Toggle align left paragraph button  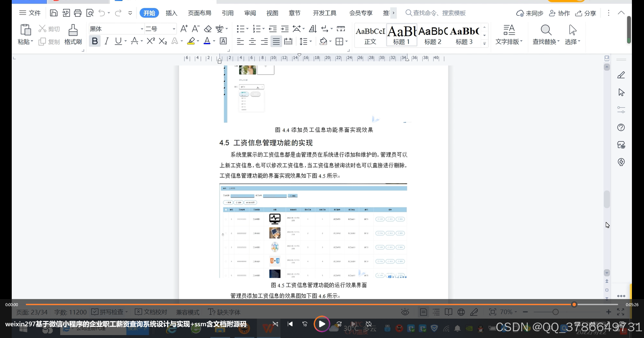[240, 41]
